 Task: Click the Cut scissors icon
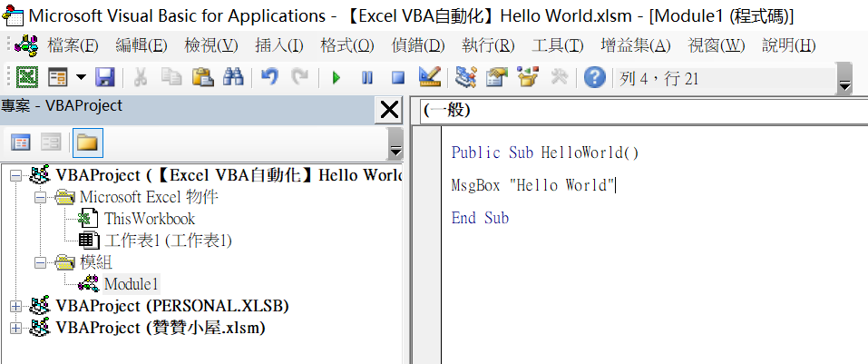point(140,77)
